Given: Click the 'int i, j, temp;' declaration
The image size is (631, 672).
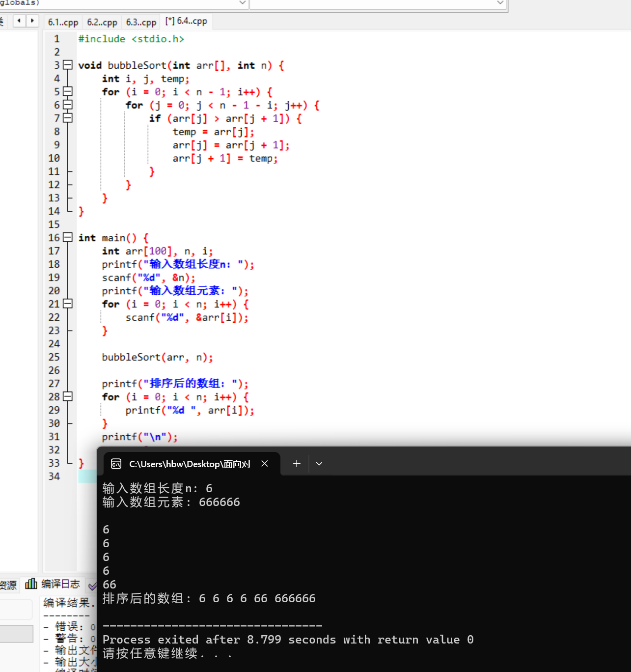Looking at the screenshot, I should pyautogui.click(x=145, y=79).
